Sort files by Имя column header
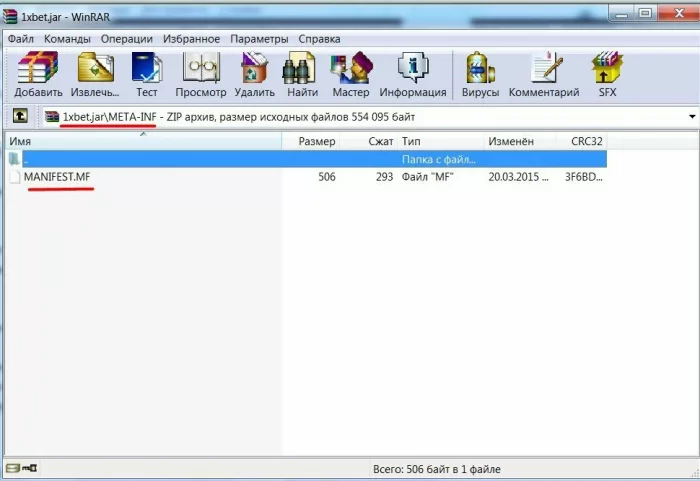 [x=20, y=142]
